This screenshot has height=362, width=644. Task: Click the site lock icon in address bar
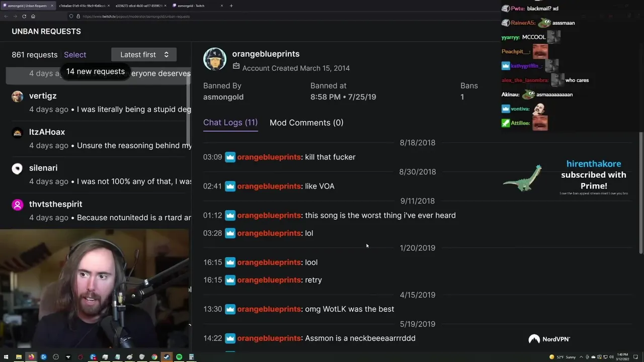click(x=78, y=16)
